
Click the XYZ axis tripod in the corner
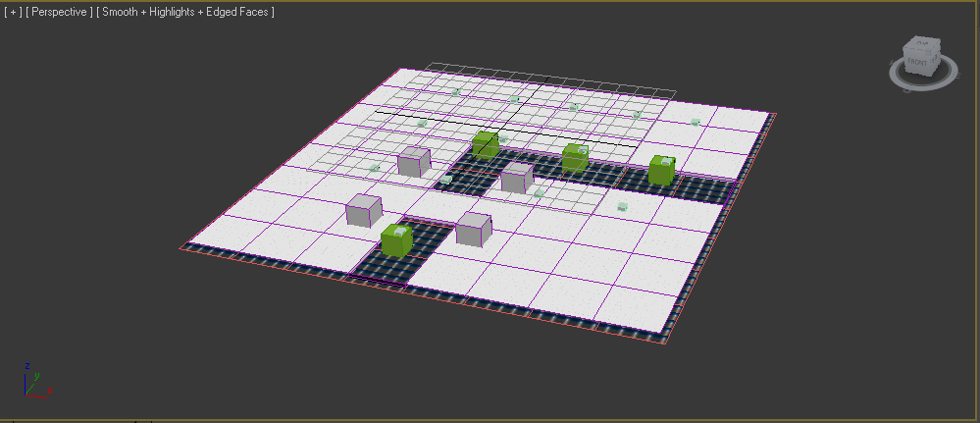pyautogui.click(x=34, y=381)
